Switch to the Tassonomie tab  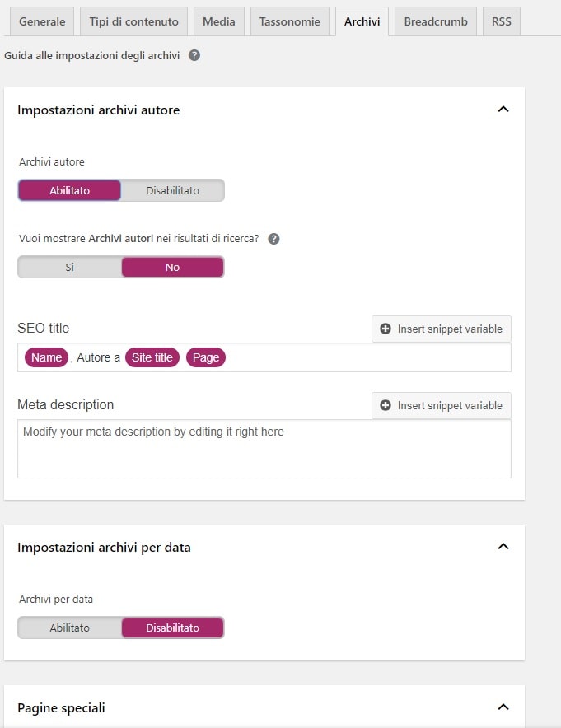[290, 21]
